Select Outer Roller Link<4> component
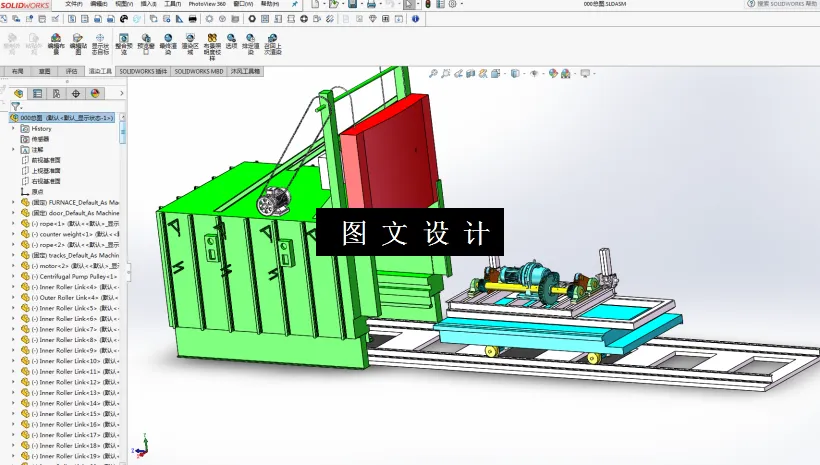 [70, 298]
